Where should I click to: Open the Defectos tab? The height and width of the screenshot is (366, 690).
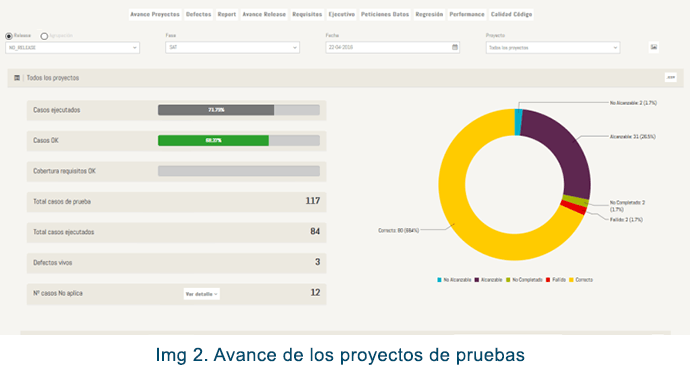(198, 15)
